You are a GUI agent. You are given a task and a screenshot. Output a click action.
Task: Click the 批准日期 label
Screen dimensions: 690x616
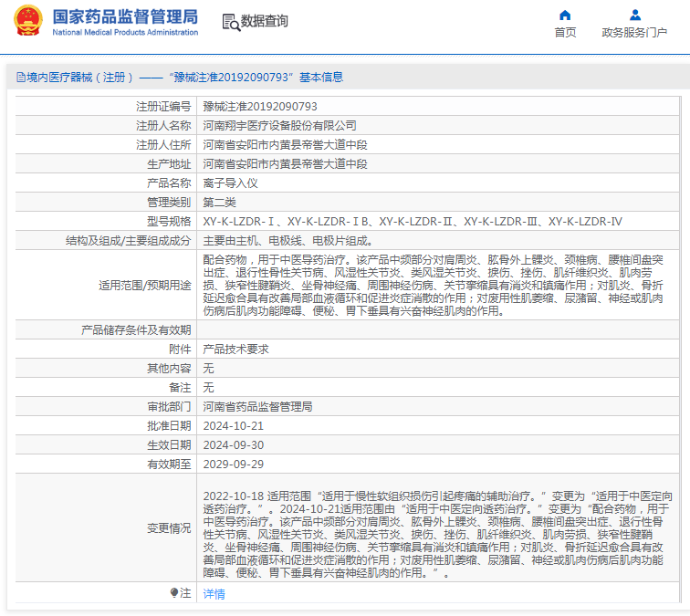pos(169,426)
